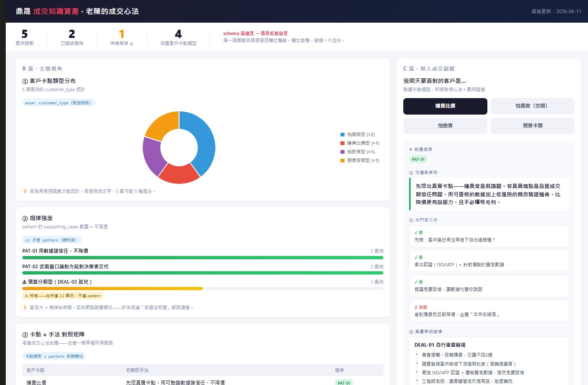Click the PAT-02 武裝窗口 label
This screenshot has width=588, height=385.
pyautogui.click(x=65, y=266)
